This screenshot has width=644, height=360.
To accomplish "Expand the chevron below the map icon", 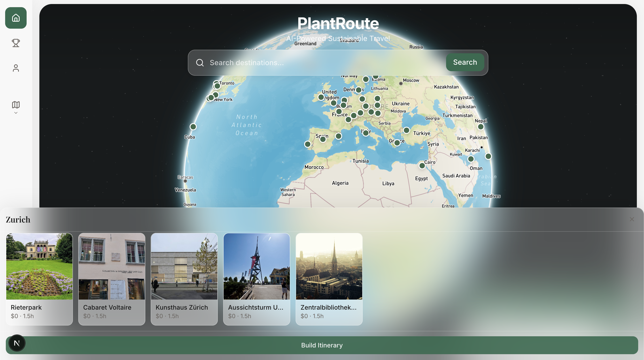I will pyautogui.click(x=16, y=113).
